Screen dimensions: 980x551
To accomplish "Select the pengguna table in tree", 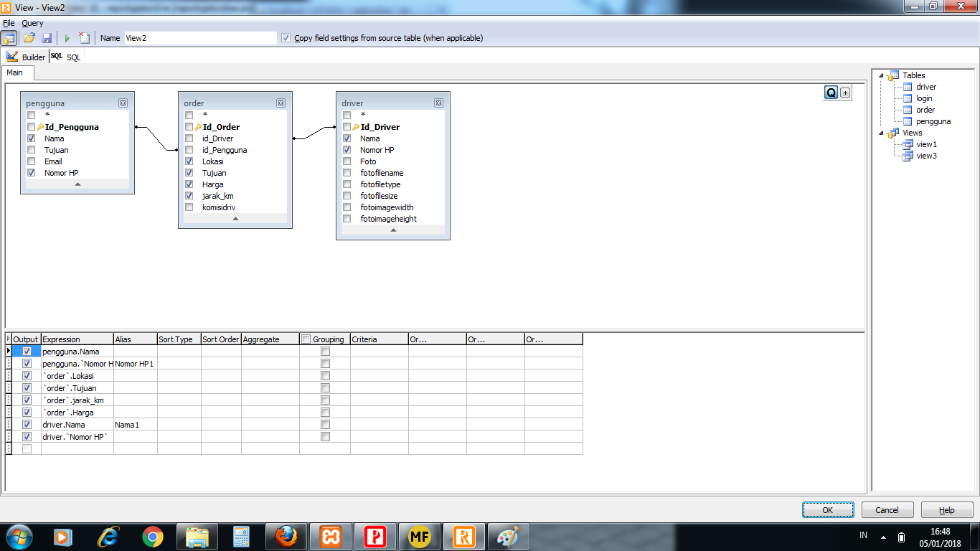I will 933,121.
